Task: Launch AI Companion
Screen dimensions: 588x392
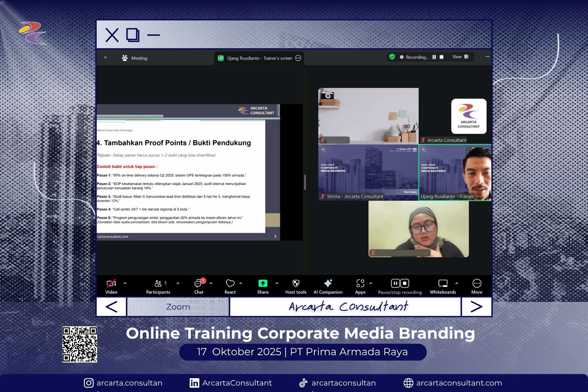Action: pos(328,287)
